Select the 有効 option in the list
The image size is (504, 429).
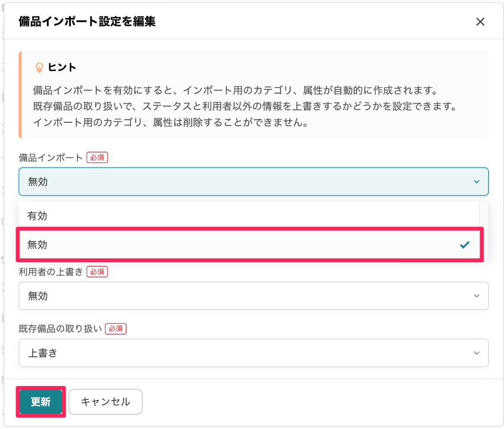tap(249, 216)
